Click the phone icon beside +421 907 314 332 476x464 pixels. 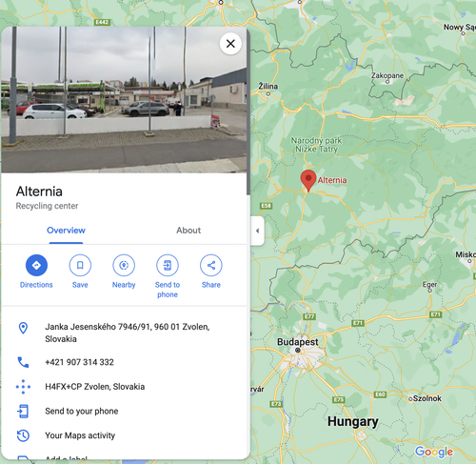click(x=23, y=362)
